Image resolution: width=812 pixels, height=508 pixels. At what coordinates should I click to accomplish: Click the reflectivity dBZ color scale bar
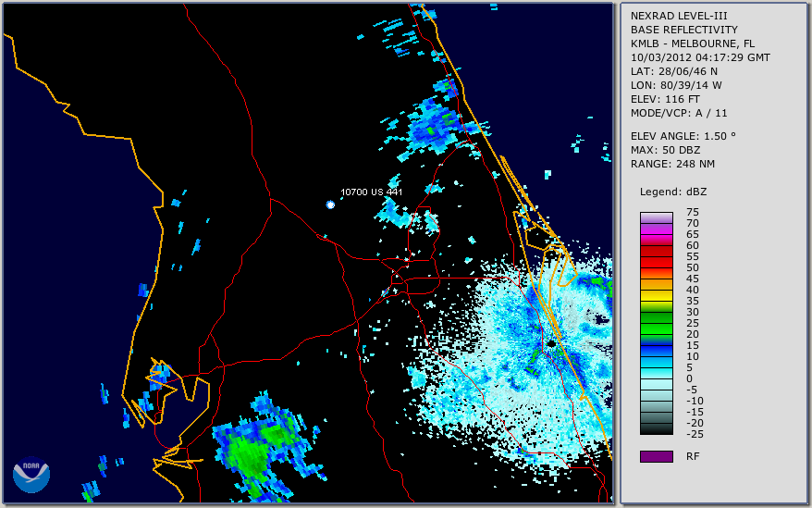[656, 324]
